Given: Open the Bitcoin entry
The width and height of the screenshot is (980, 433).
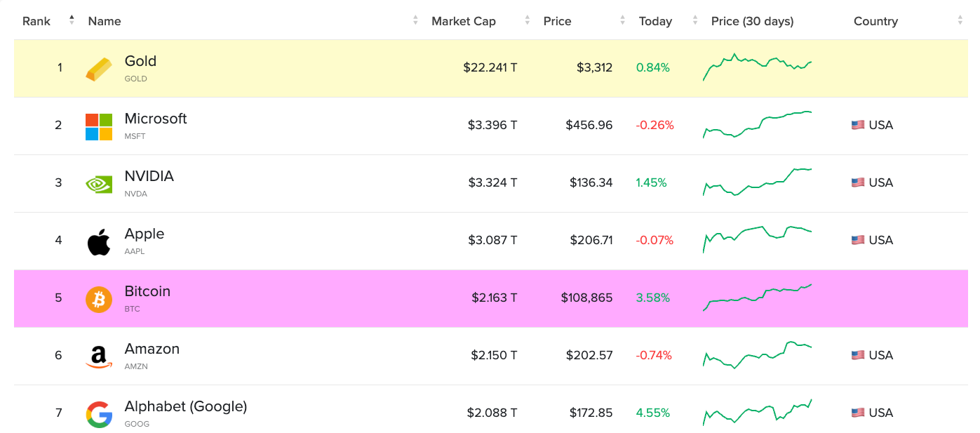Looking at the screenshot, I should pyautogui.click(x=147, y=291).
